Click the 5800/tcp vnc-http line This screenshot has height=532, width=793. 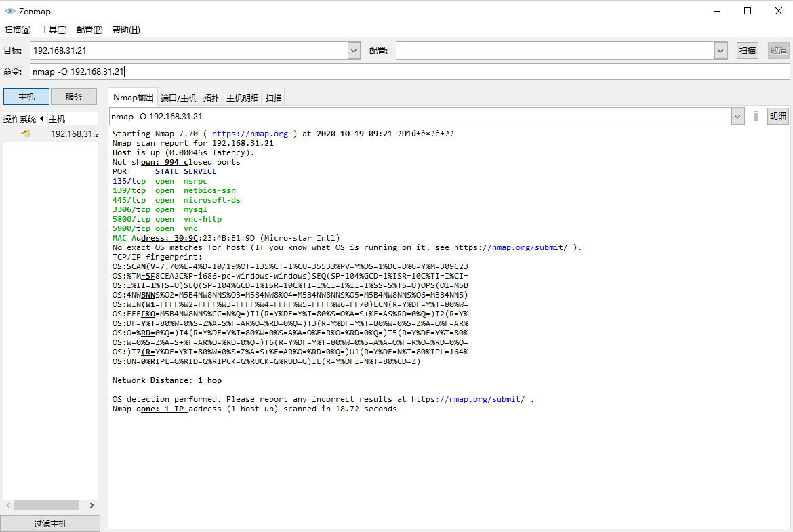tap(167, 219)
